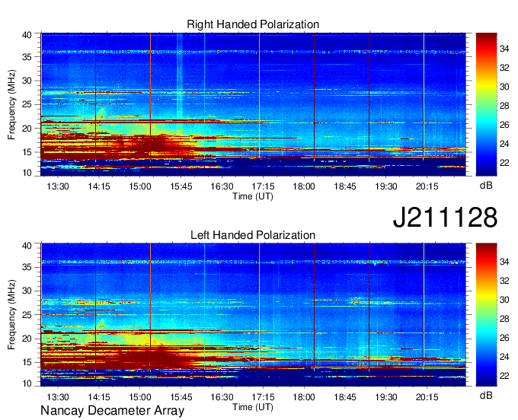The image size is (518, 420).
Task: Click the 40 MHz tick label on bottom plot
Action: (27, 245)
